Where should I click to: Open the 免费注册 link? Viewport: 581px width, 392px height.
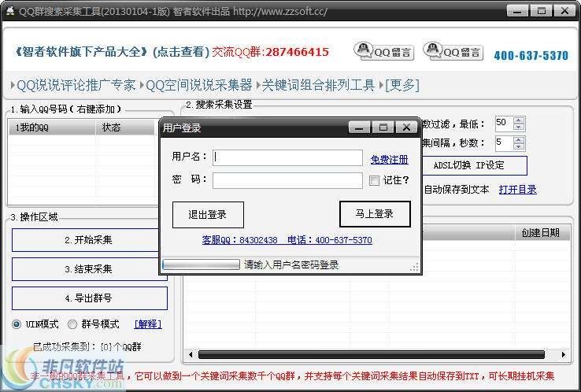click(390, 160)
